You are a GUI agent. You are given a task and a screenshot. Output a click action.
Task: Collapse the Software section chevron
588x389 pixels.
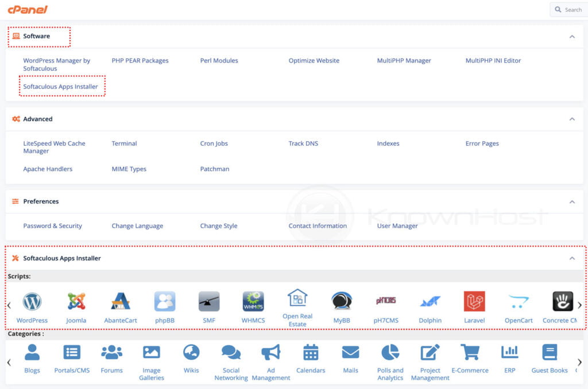click(572, 36)
